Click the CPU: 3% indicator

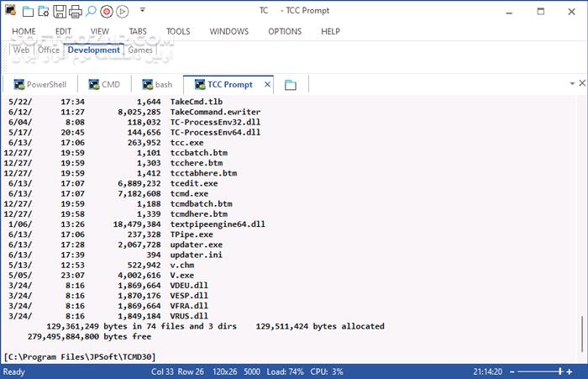point(327,371)
